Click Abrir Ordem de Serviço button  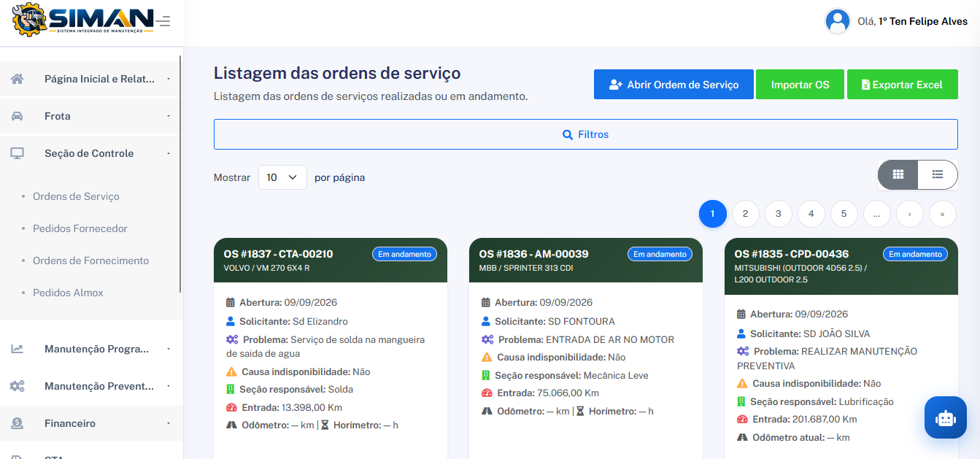point(674,85)
